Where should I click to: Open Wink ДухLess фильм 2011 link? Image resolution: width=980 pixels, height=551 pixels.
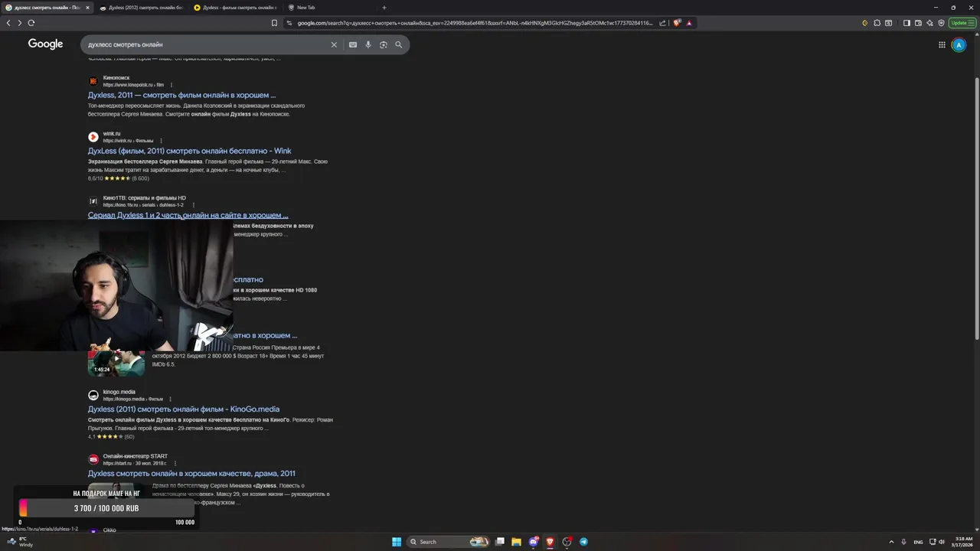coord(189,151)
